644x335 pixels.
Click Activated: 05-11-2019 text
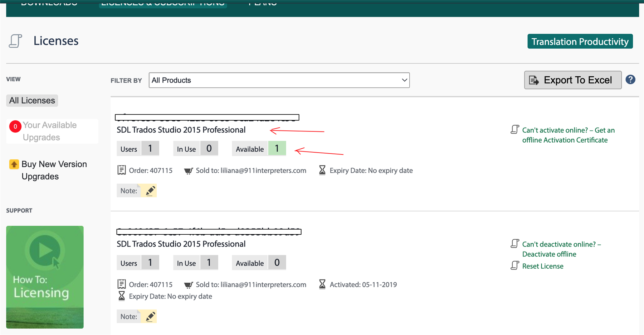[363, 284]
